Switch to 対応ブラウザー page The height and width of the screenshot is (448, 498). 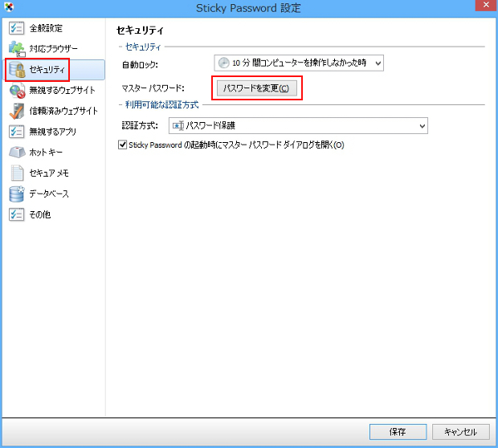pos(55,49)
